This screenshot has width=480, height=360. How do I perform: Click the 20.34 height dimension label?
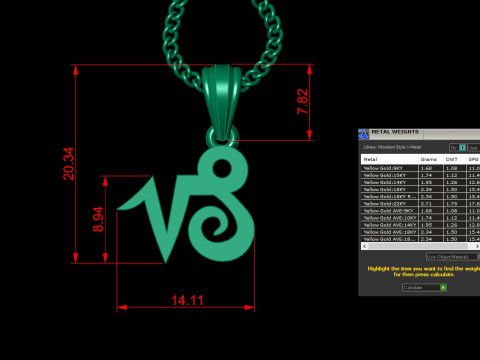[x=69, y=164]
